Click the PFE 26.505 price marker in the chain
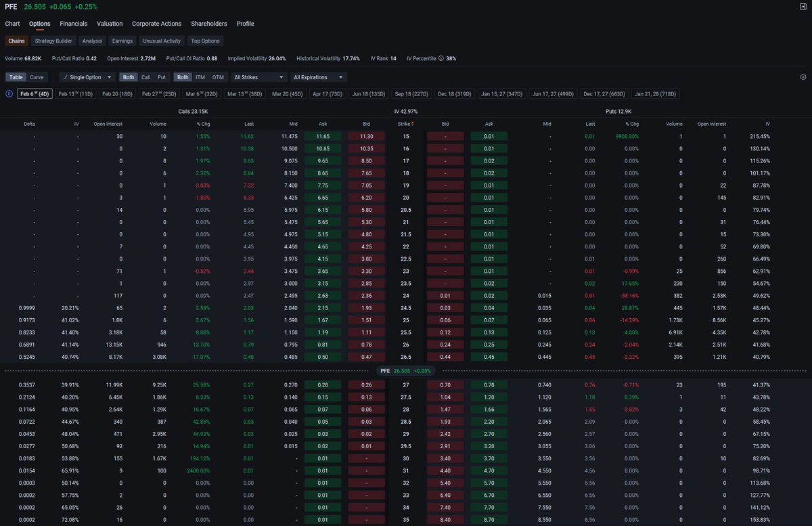Image resolution: width=812 pixels, height=526 pixels. point(405,371)
